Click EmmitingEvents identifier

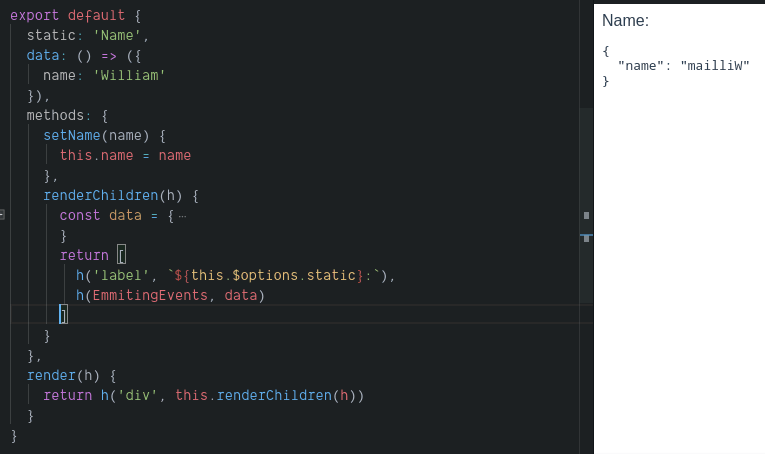[150, 296]
